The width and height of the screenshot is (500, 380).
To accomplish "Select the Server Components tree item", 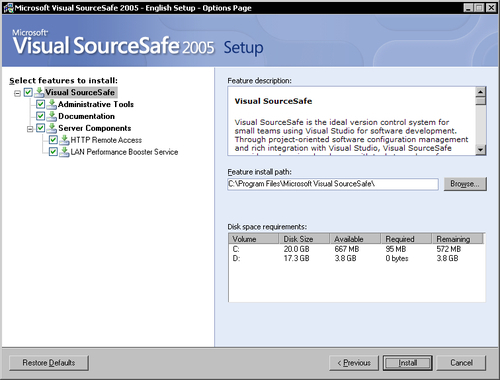I will [x=95, y=128].
